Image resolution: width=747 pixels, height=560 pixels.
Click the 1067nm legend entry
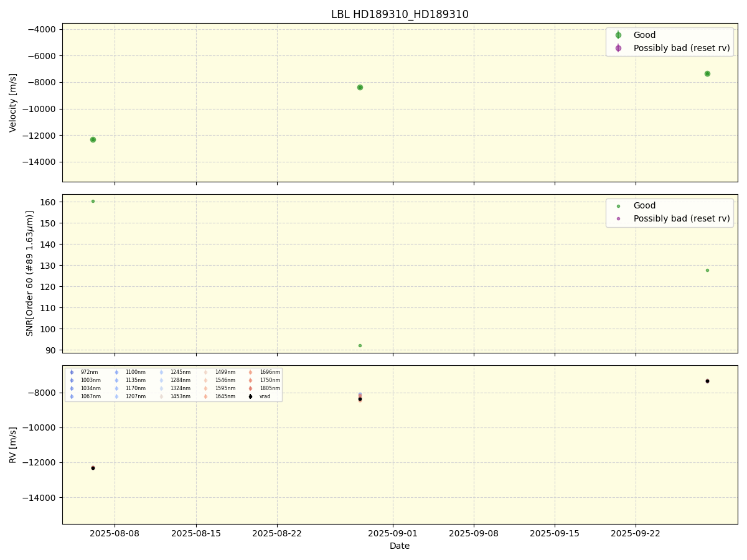(x=90, y=396)
